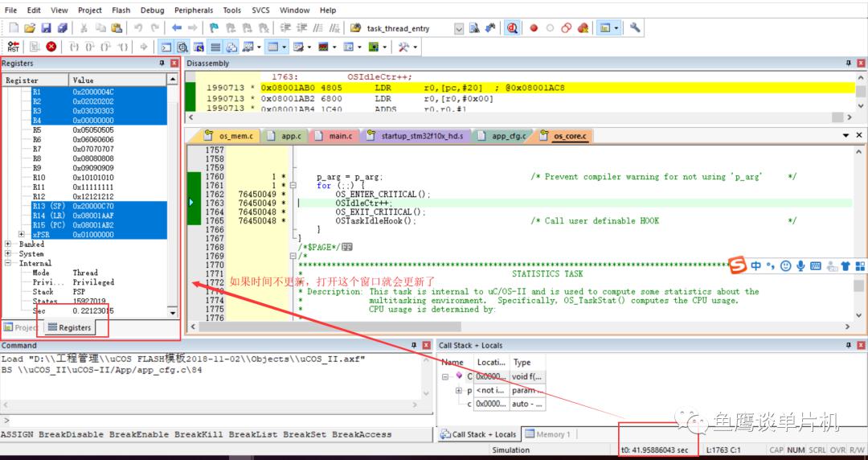
Task: Toggle the Command Window button
Action: [x=166, y=47]
